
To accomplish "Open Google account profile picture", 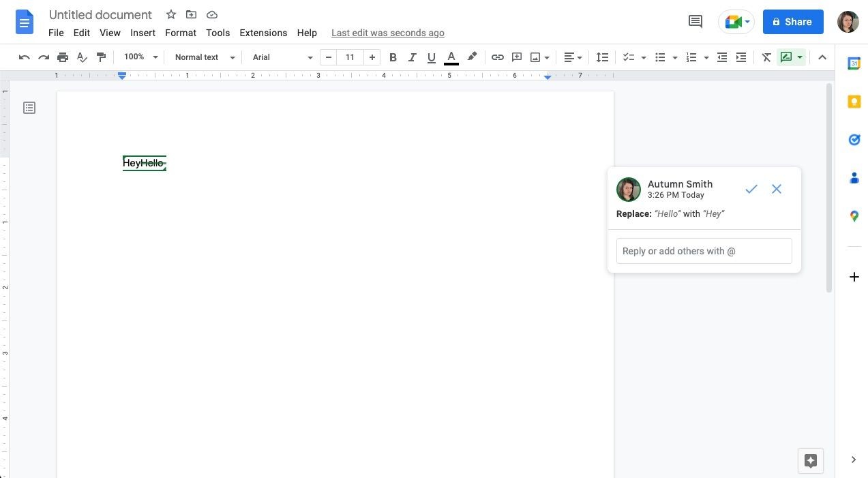I will coord(848,22).
